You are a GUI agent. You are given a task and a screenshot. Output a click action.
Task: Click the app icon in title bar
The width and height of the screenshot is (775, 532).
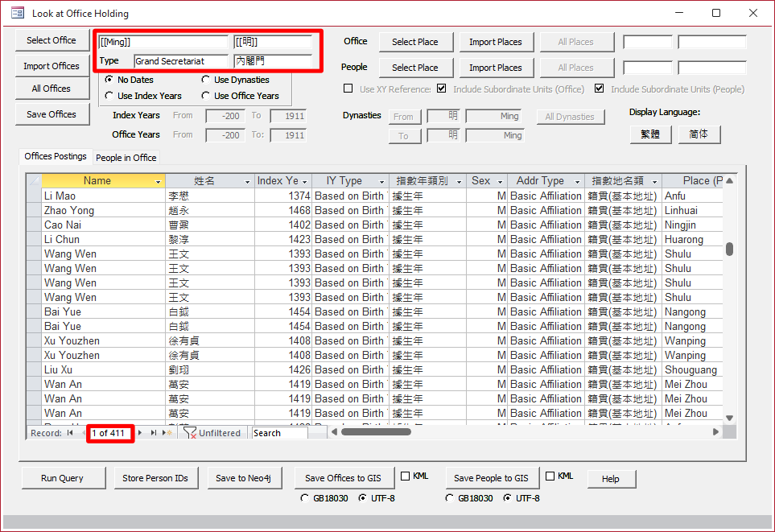pyautogui.click(x=17, y=13)
